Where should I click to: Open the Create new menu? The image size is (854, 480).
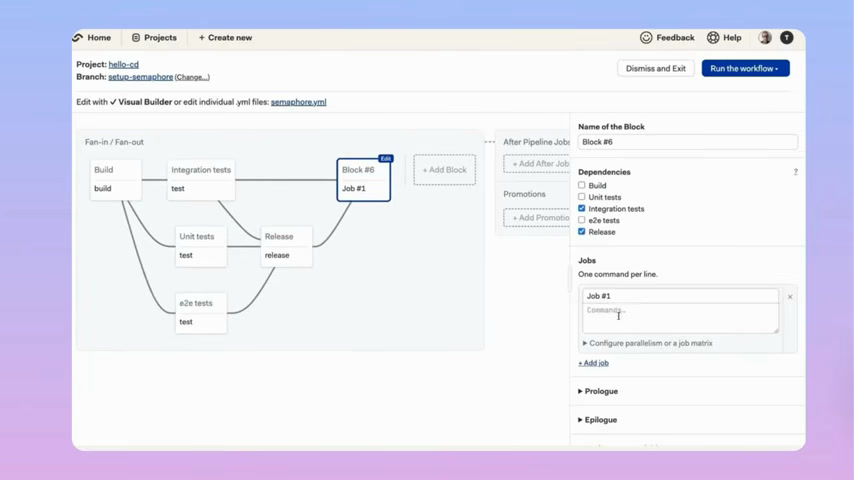tap(225, 38)
